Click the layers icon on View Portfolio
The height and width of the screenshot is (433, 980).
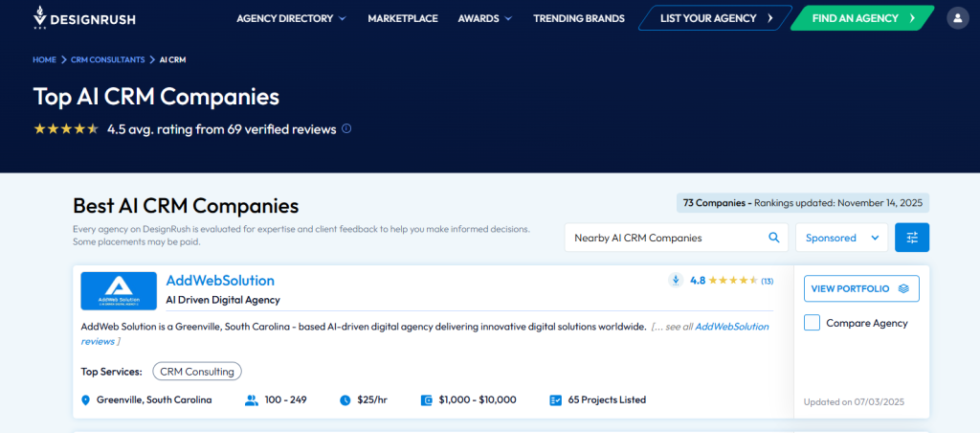[x=903, y=288]
